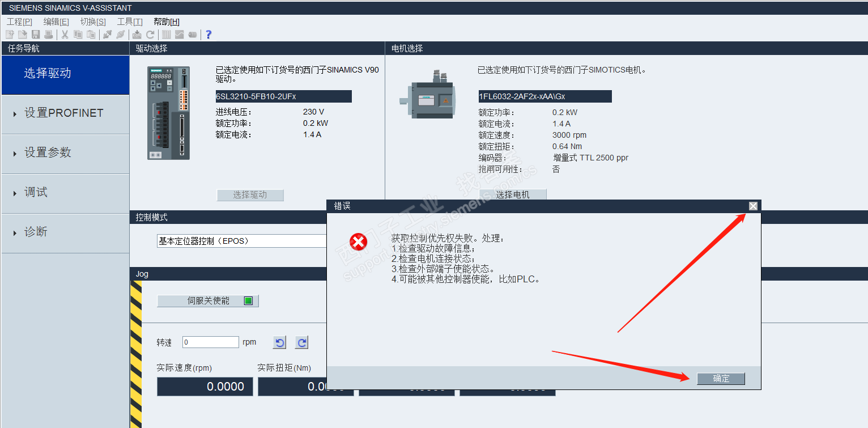
Task: Click the red error icon in the dialog
Action: click(358, 242)
